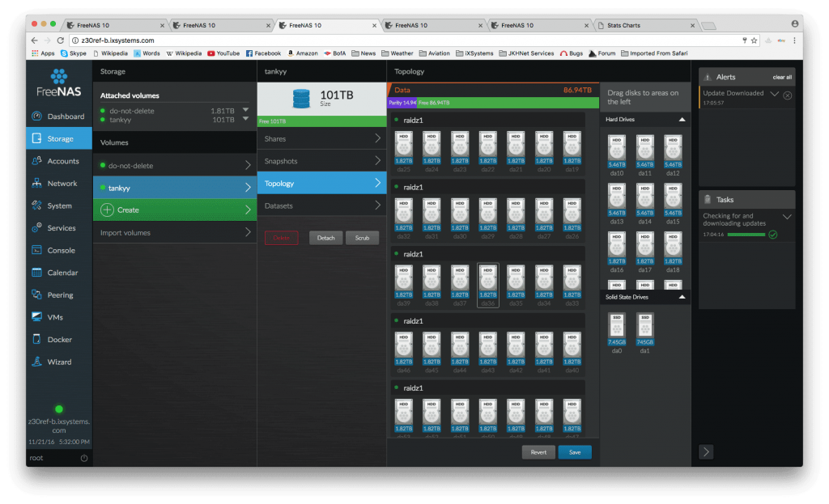The image size is (829, 504).
Task: Select disk da46 in the topology
Action: (403, 353)
